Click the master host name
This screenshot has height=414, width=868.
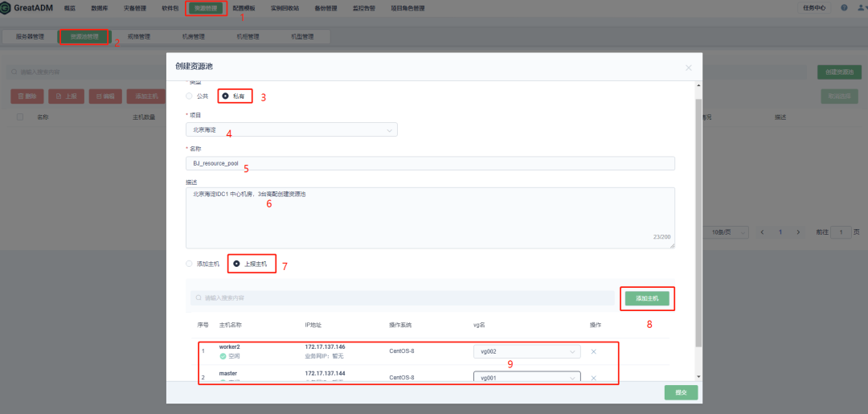coord(228,374)
